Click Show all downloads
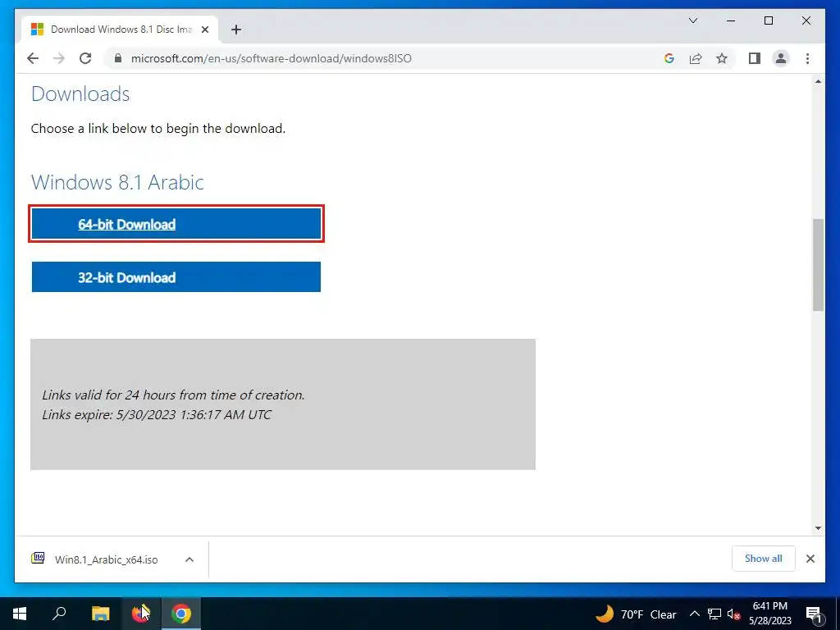This screenshot has height=630, width=840. tap(764, 558)
